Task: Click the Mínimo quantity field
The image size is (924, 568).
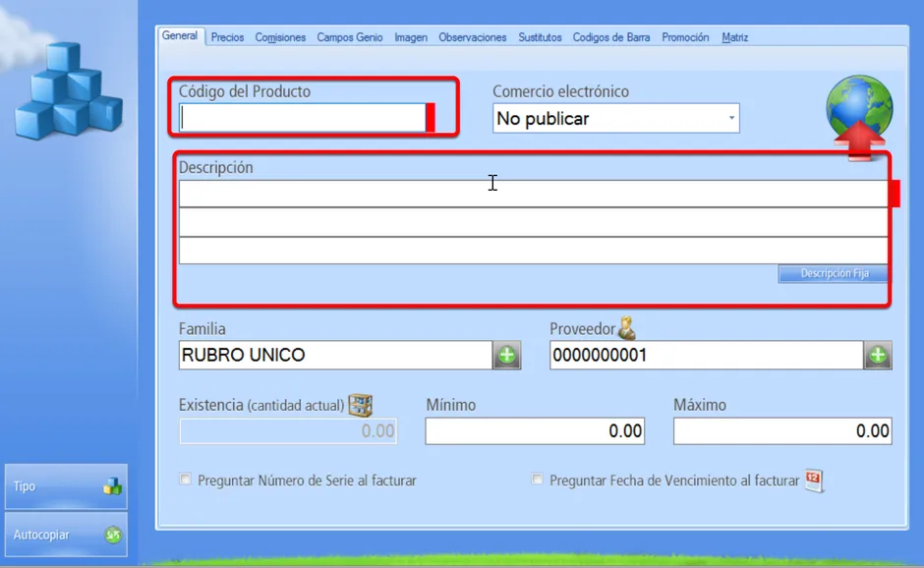Action: coord(535,431)
